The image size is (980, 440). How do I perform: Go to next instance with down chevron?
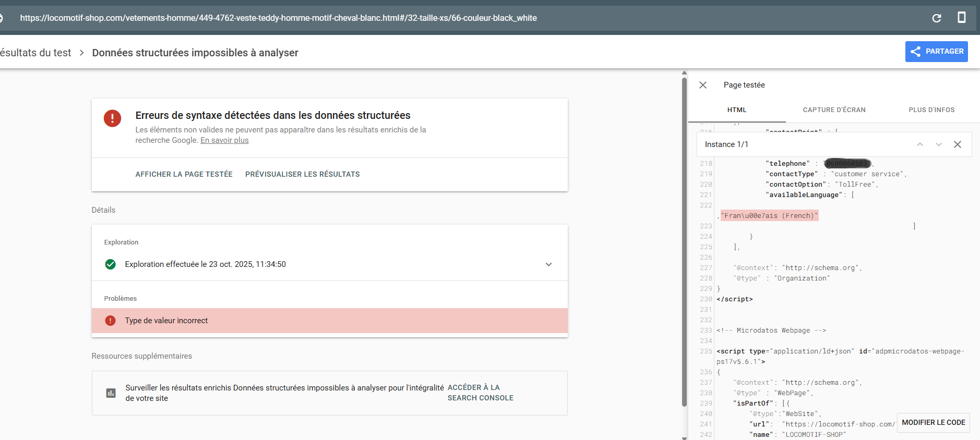[x=939, y=144]
